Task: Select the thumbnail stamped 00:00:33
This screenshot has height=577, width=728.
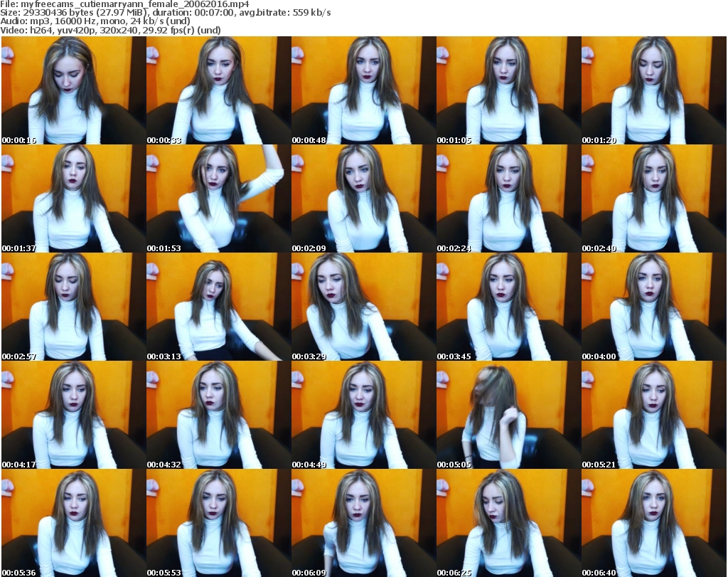Action: pyautogui.click(x=219, y=90)
